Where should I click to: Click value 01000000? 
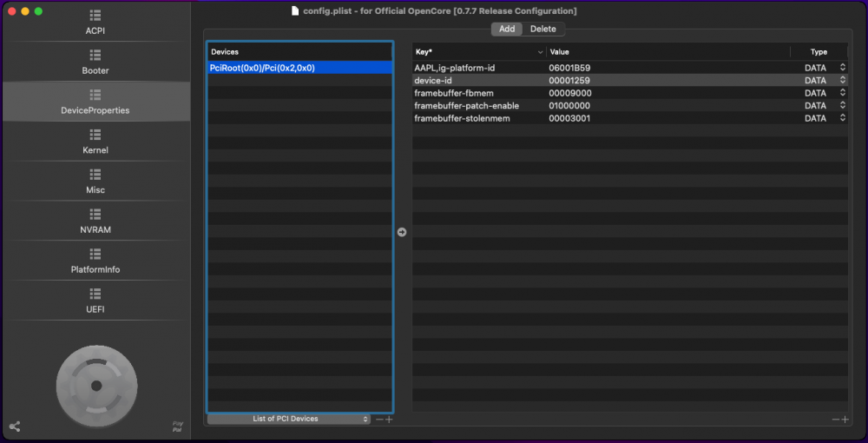tap(569, 106)
